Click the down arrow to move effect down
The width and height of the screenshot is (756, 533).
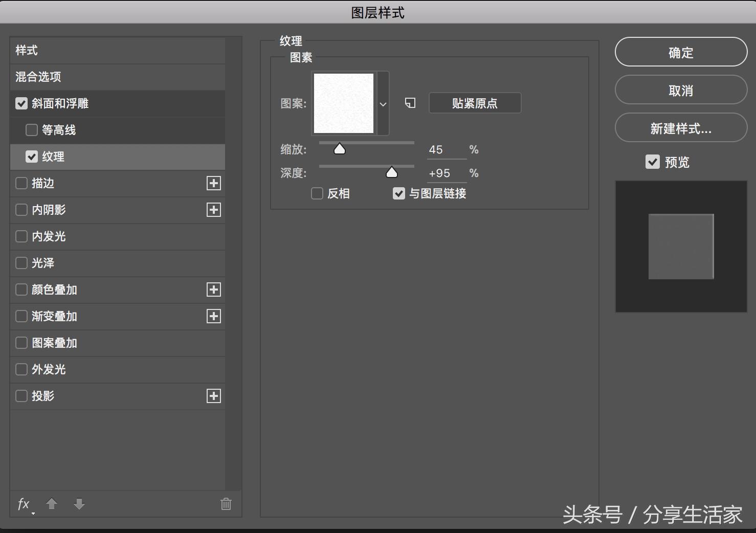79,504
